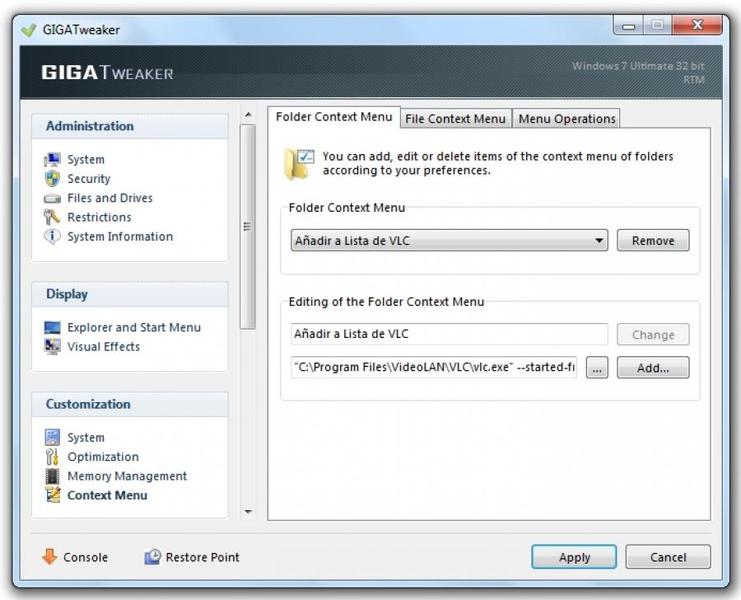Screen dimensions: 741x600
Task: Click the Context Menu icon in sidebar
Action: tap(52, 495)
